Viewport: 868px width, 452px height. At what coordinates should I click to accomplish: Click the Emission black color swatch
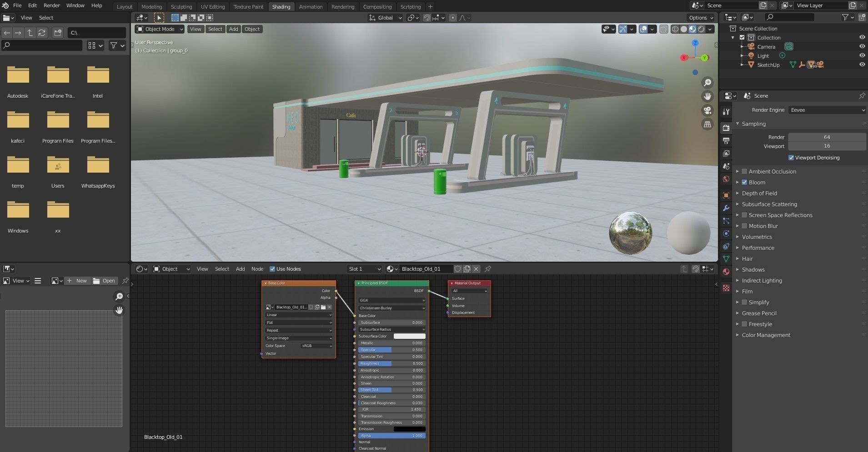point(409,429)
